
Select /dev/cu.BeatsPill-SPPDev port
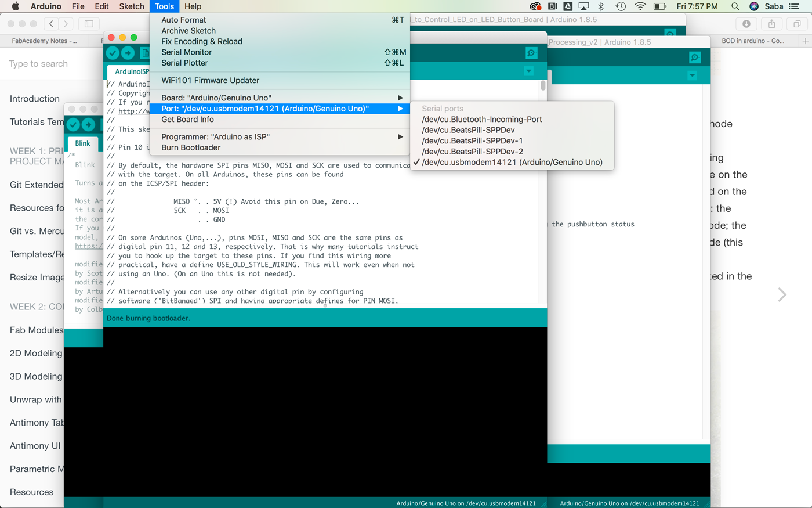[x=512, y=130]
